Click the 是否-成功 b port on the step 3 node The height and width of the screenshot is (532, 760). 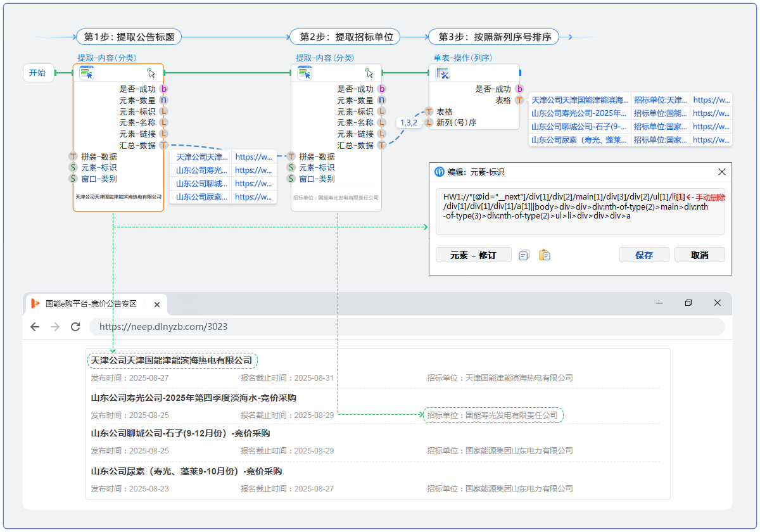tap(519, 89)
